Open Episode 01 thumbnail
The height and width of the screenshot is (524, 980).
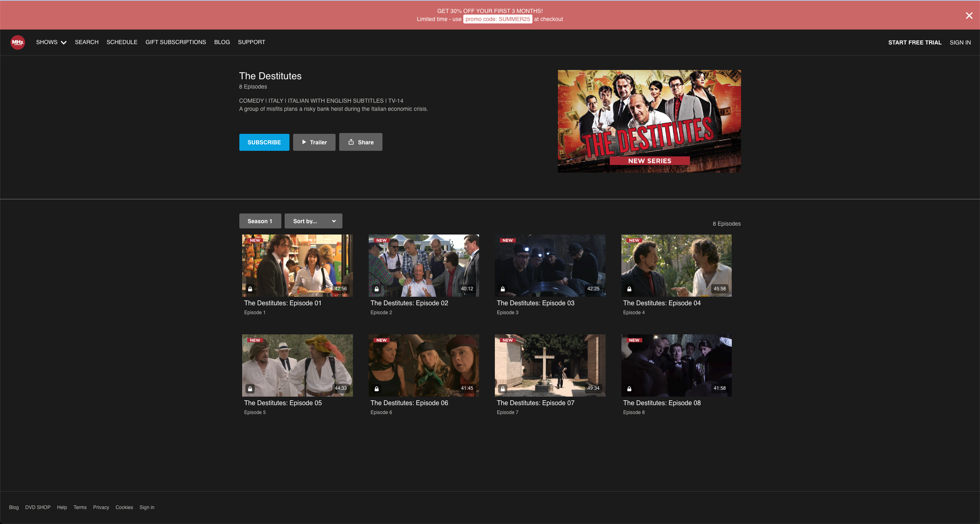pyautogui.click(x=298, y=266)
